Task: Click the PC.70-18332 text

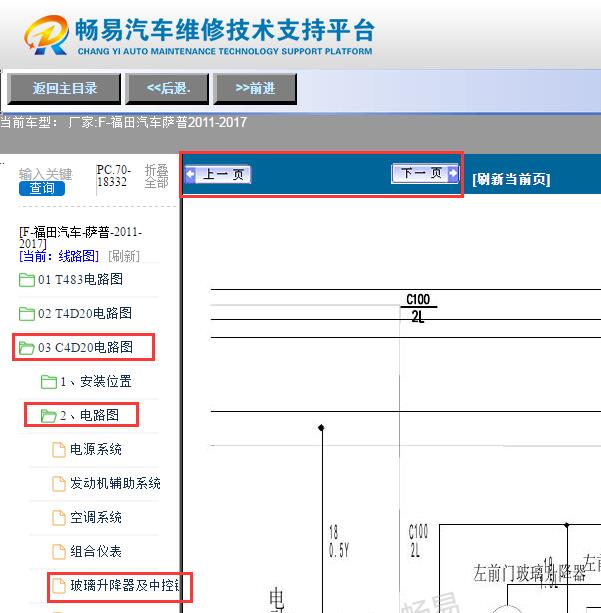Action: [113, 176]
